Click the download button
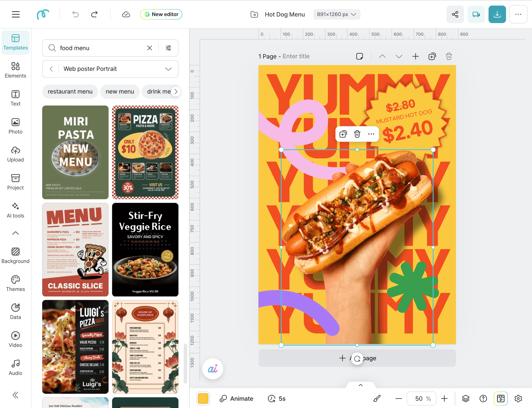Viewport: 532px width, 408px height. point(497,14)
